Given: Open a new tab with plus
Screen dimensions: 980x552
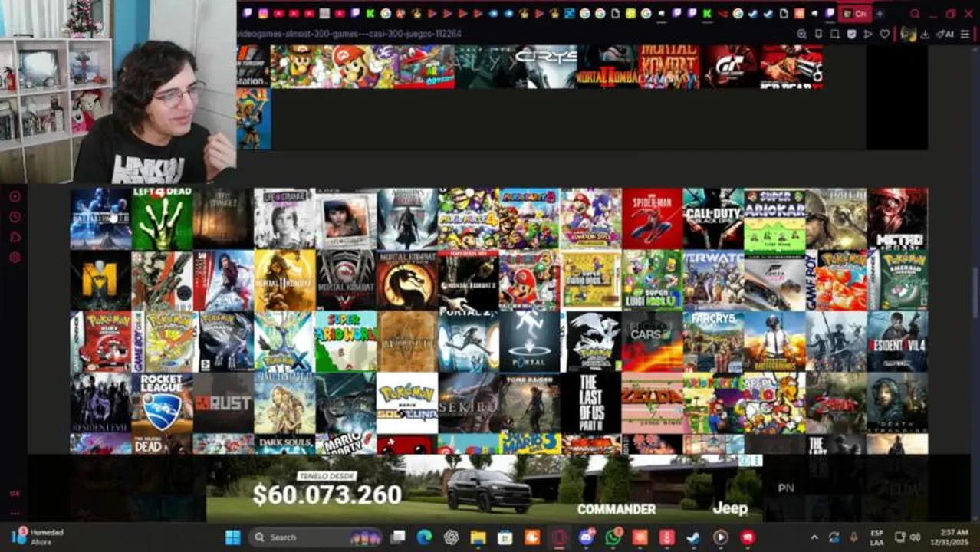Looking at the screenshot, I should point(880,14).
